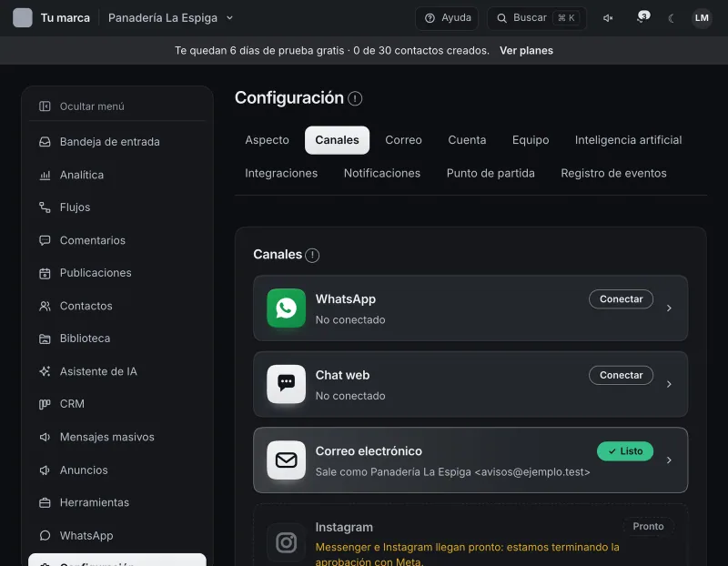Click the info icon beside Configuración title
The width and height of the screenshot is (728, 566).
355,98
